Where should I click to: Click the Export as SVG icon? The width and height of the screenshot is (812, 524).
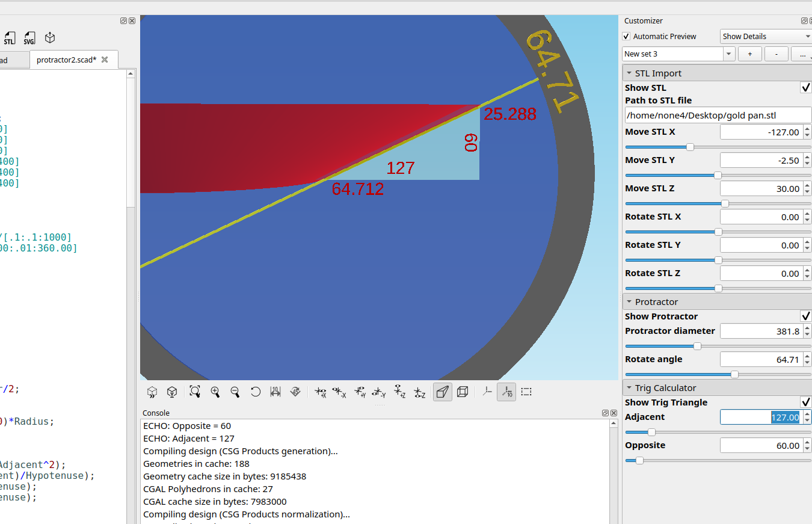29,39
